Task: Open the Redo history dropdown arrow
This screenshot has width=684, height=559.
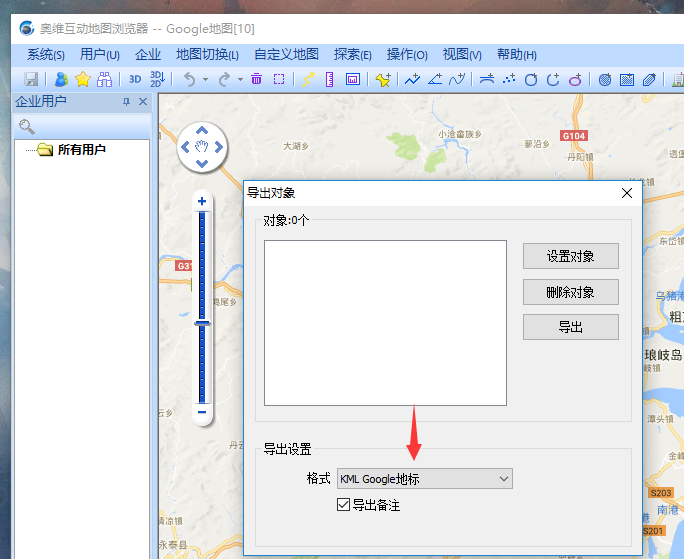Action: pyautogui.click(x=240, y=80)
